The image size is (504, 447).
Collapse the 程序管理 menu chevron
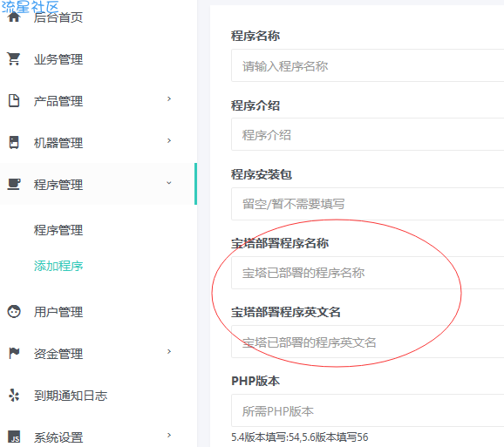[169, 183]
